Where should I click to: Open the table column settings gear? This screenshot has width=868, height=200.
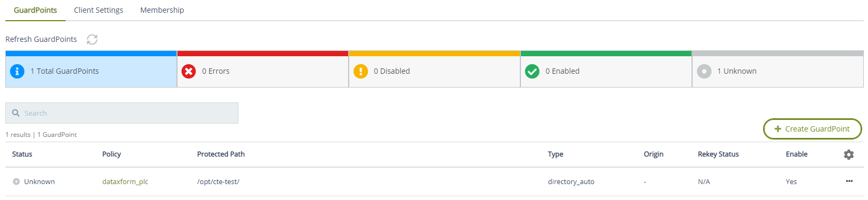click(849, 154)
